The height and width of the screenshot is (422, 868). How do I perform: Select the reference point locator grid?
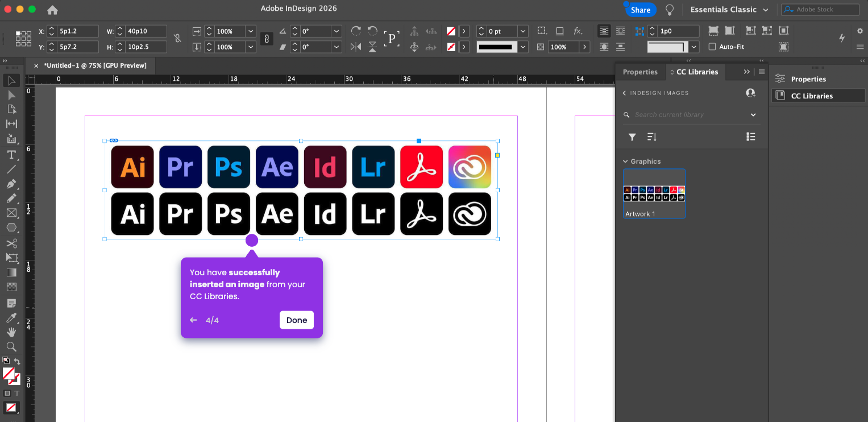[x=23, y=39]
